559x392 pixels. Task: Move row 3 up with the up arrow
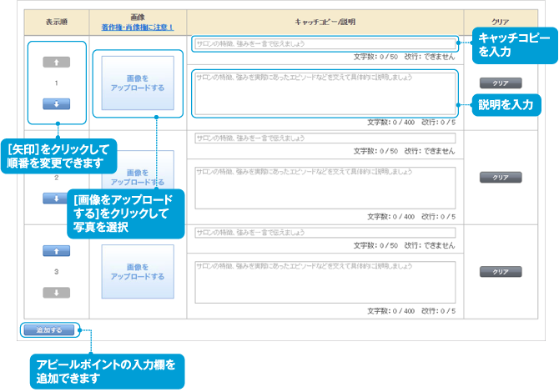click(x=56, y=251)
